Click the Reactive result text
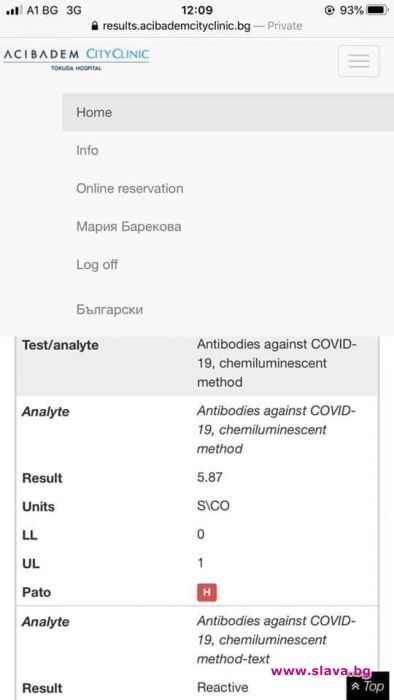 (x=223, y=687)
